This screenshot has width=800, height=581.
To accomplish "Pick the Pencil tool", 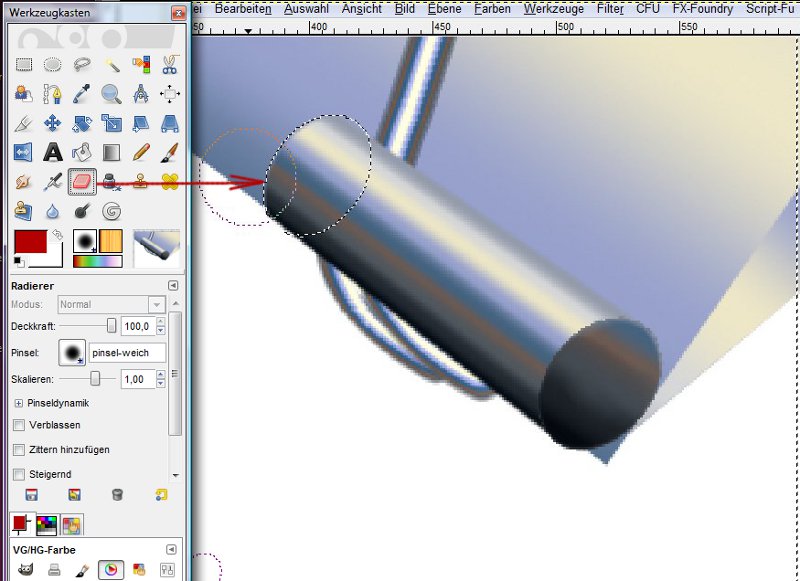I will pos(141,153).
